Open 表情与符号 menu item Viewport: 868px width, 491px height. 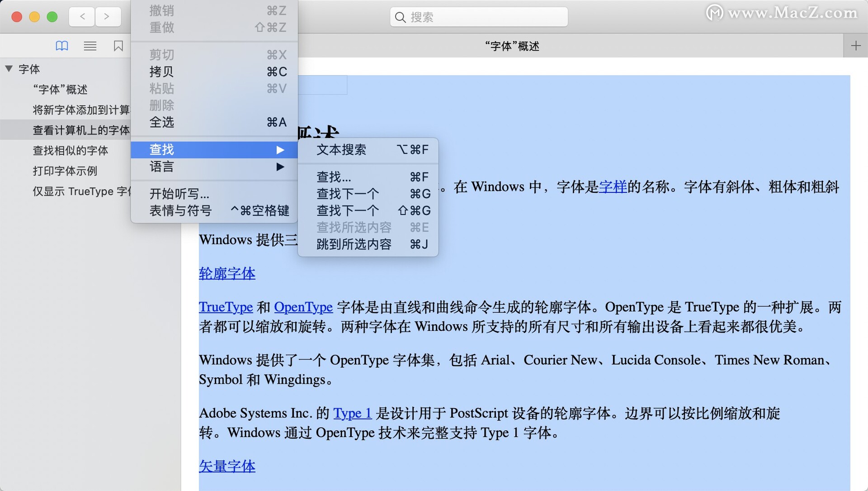coord(214,210)
